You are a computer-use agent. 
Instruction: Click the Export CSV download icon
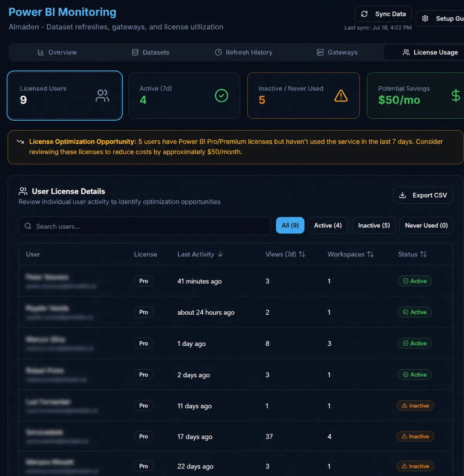[x=403, y=195]
